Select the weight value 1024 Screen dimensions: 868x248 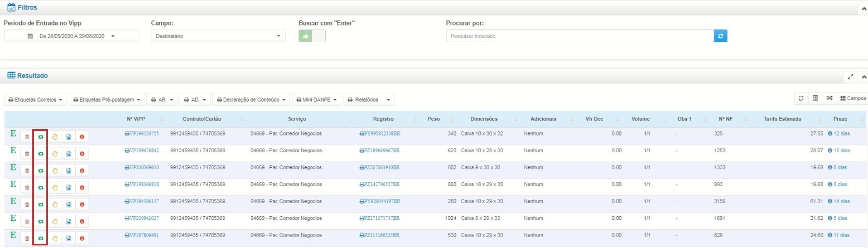click(451, 218)
